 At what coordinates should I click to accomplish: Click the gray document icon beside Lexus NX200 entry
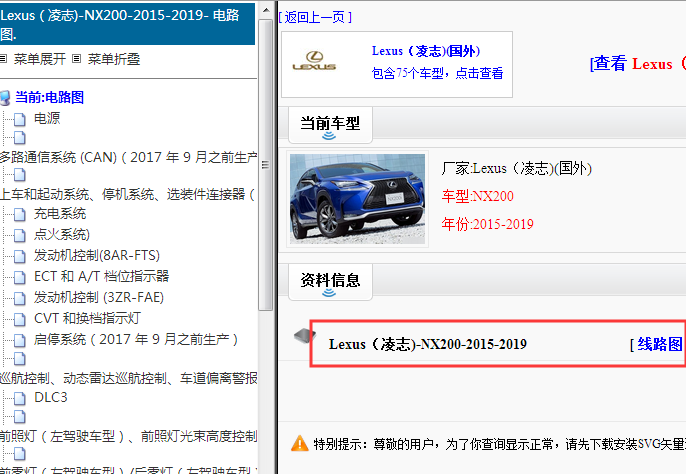304,336
